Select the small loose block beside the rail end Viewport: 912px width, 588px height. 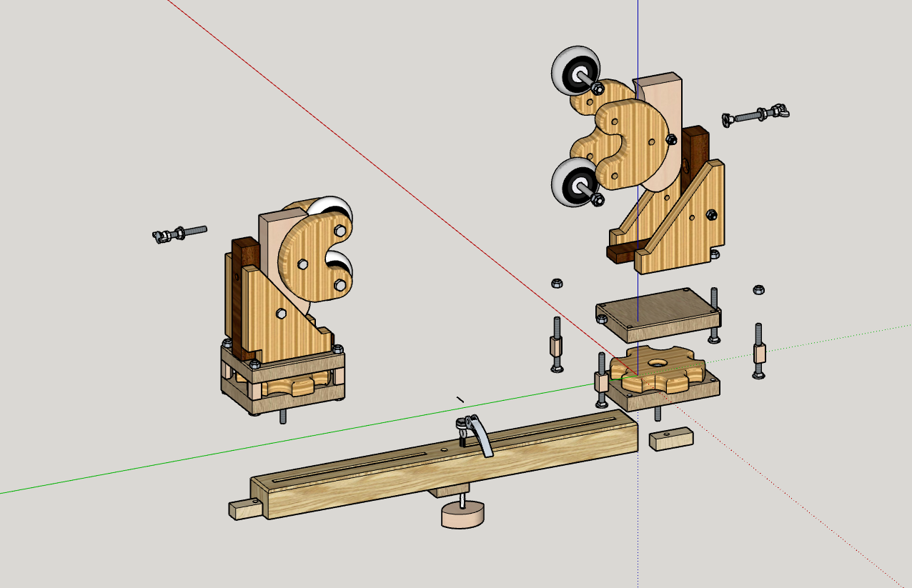(x=671, y=438)
